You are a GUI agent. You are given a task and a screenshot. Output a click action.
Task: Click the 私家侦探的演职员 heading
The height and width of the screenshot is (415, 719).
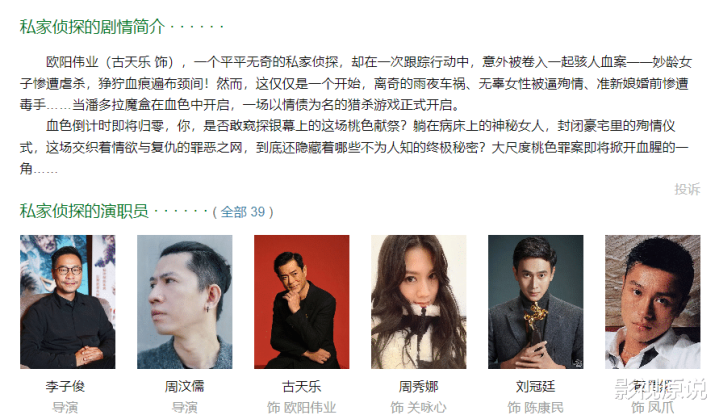84,211
